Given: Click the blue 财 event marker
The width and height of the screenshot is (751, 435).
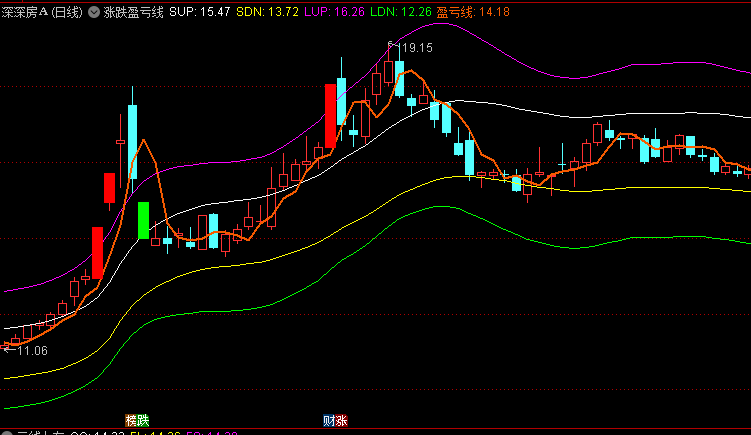Looking at the screenshot, I should pos(329,421).
